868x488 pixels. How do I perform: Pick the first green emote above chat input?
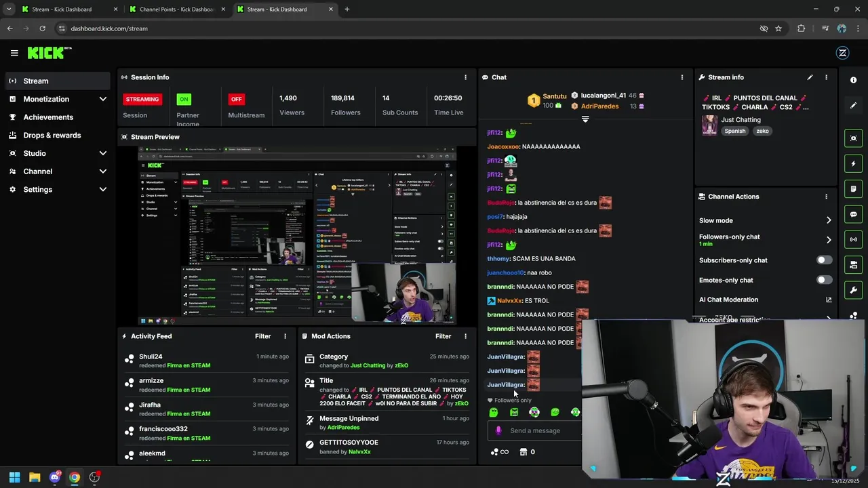(494, 412)
